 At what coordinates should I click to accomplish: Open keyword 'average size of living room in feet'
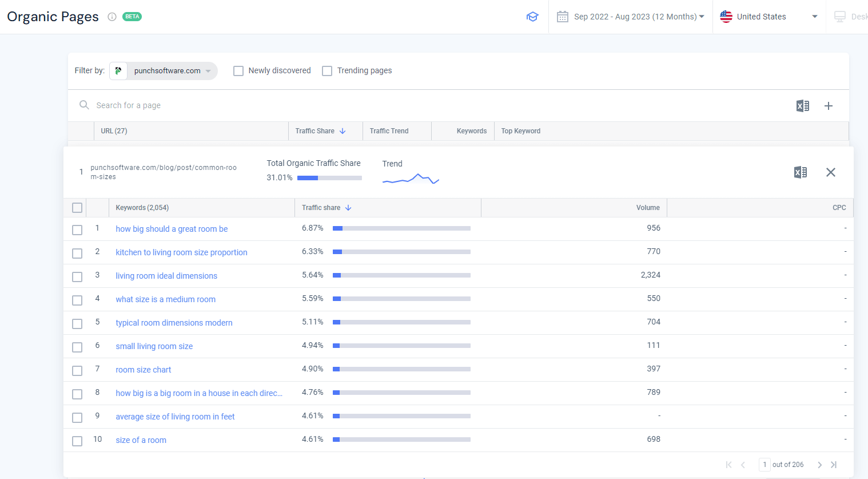(175, 417)
